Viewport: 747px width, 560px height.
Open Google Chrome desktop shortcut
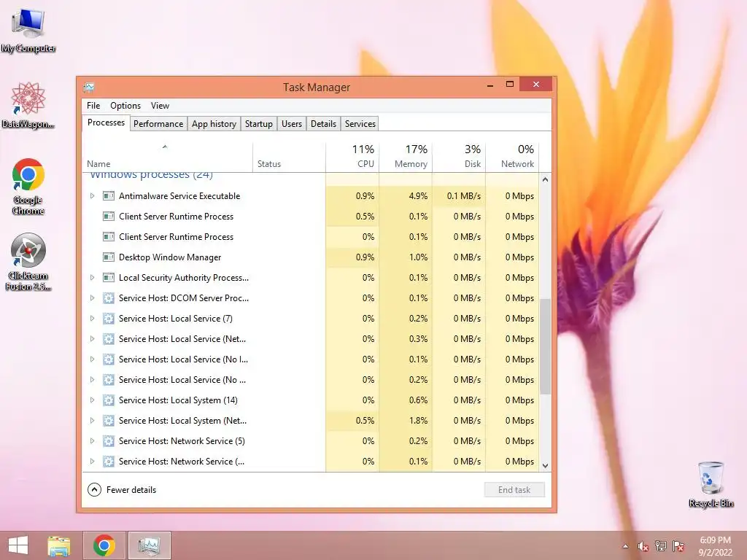point(28,187)
